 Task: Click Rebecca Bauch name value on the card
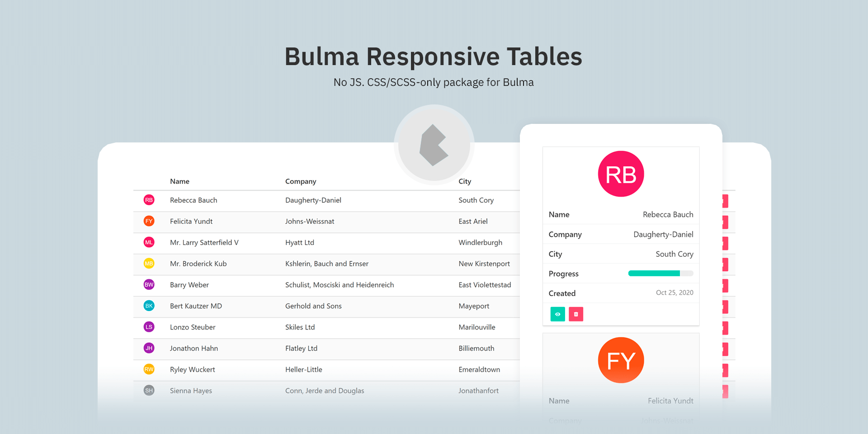[x=668, y=215]
